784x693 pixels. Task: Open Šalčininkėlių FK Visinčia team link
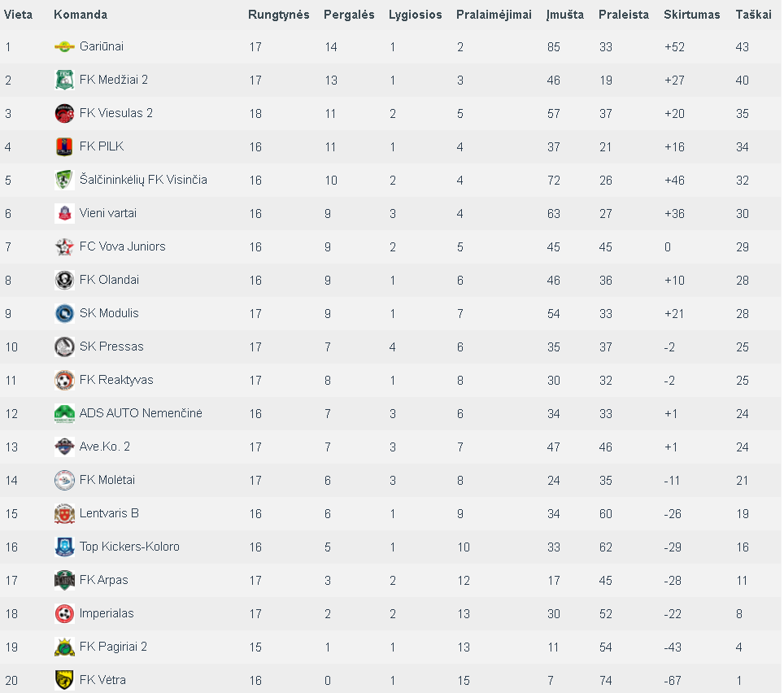tap(143, 180)
